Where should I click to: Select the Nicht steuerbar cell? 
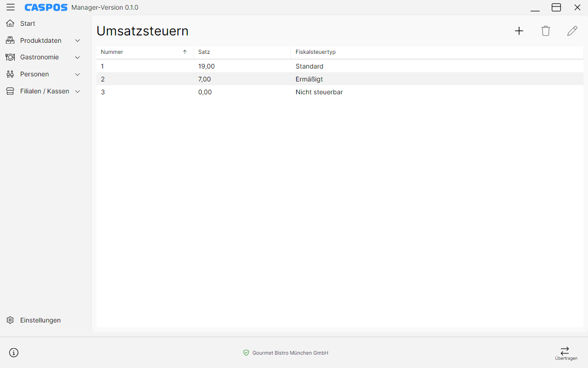point(437,92)
